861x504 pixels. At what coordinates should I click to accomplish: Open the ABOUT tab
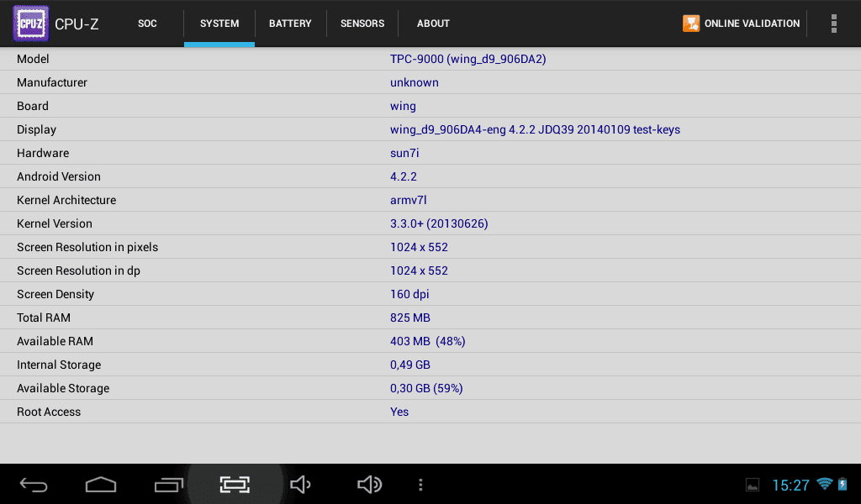[433, 24]
